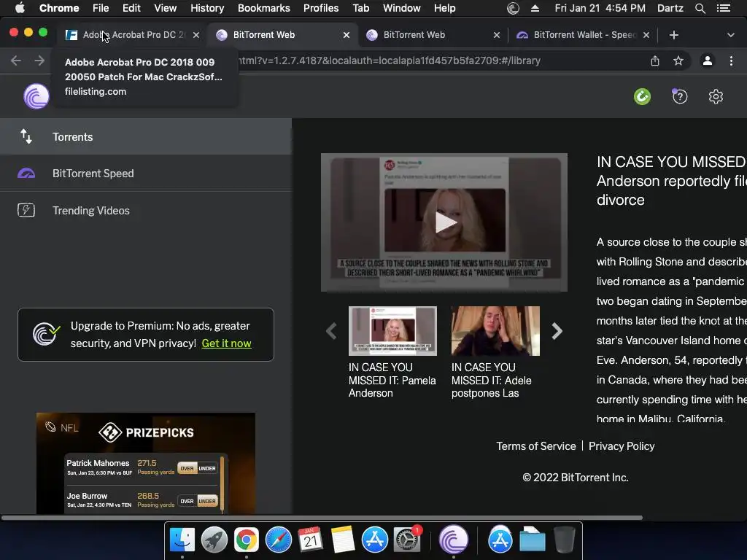
Task: Open the File menu
Action: (x=101, y=8)
